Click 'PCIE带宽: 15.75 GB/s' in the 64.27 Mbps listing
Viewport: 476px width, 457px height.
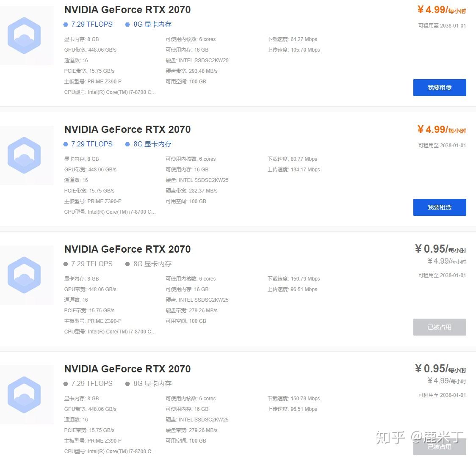pyautogui.click(x=89, y=71)
